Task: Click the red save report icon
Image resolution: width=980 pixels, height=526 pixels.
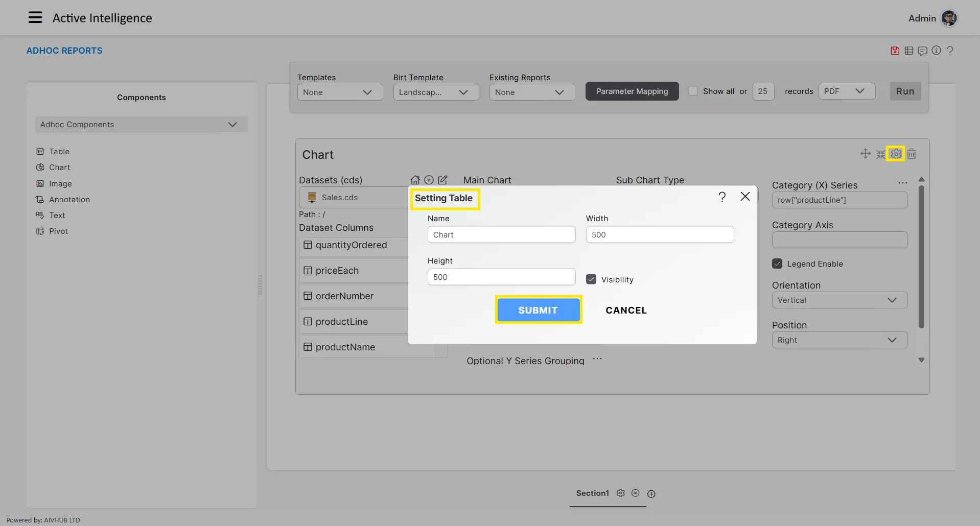Action: click(x=895, y=51)
